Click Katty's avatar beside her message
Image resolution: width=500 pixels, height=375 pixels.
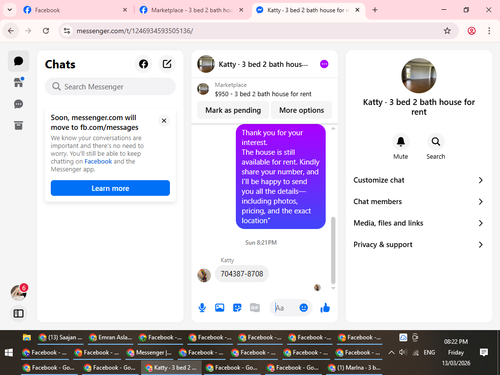204,275
